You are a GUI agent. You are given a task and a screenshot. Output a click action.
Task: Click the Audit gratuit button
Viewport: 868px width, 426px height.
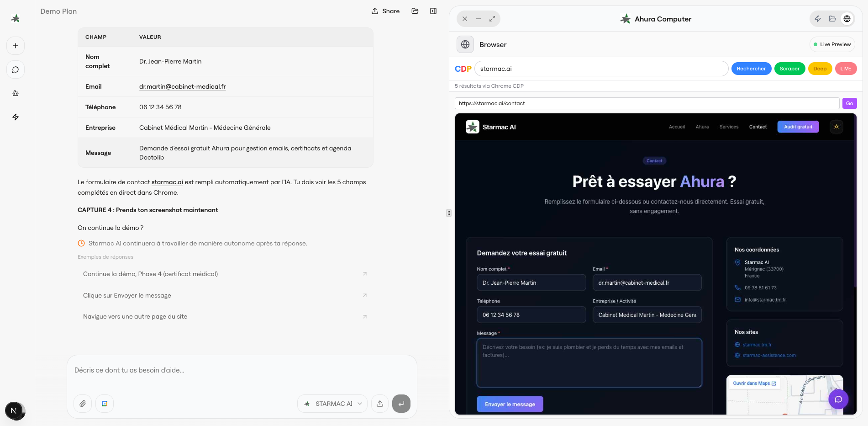coord(798,127)
